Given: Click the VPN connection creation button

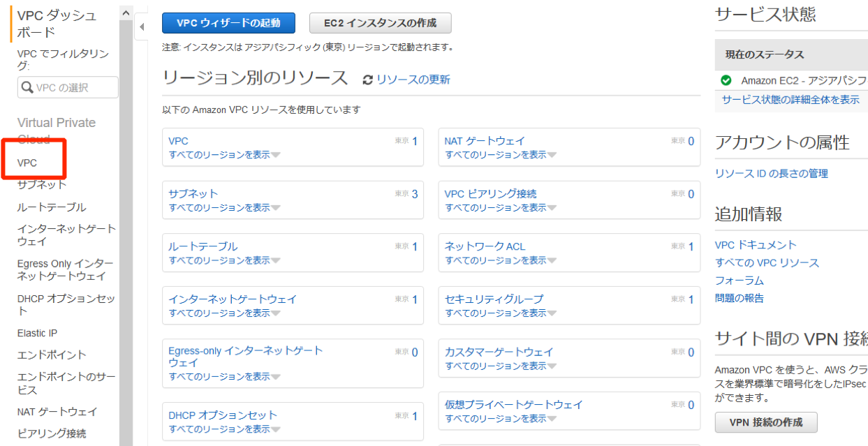Looking at the screenshot, I should 766,422.
